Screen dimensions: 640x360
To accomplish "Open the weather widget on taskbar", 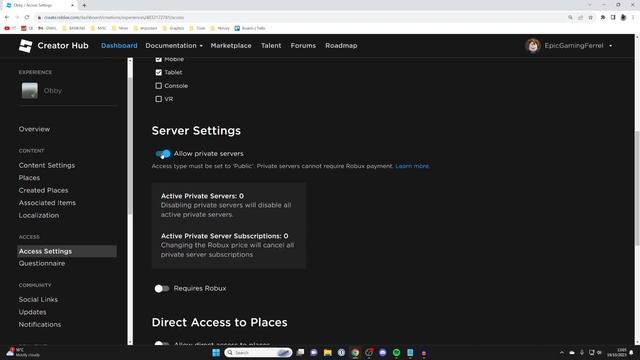I will point(23,352).
